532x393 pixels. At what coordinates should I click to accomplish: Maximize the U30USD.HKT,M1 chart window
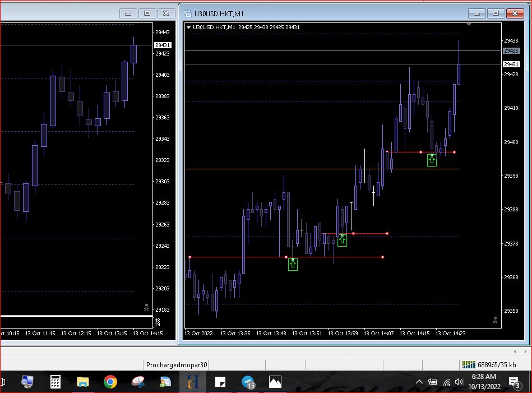pos(496,13)
